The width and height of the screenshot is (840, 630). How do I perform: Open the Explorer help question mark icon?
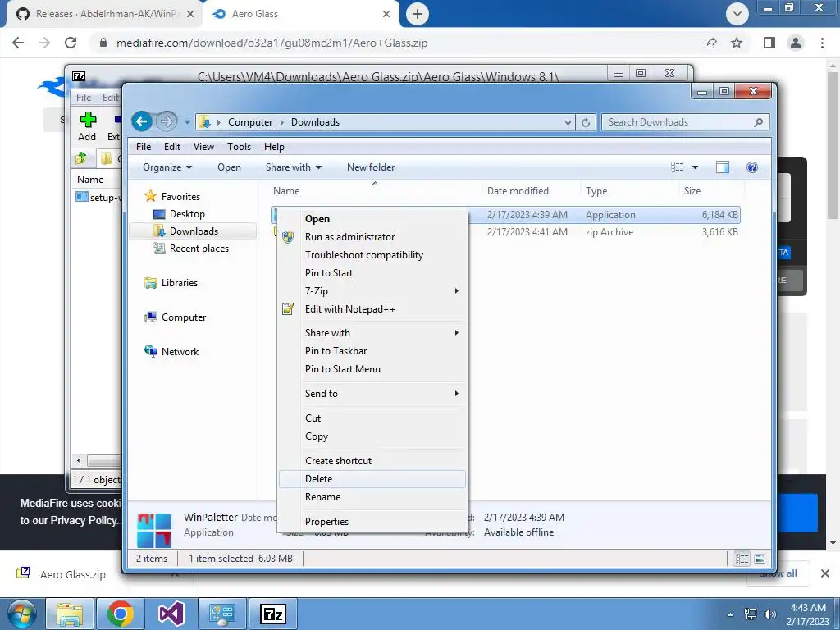tap(752, 167)
